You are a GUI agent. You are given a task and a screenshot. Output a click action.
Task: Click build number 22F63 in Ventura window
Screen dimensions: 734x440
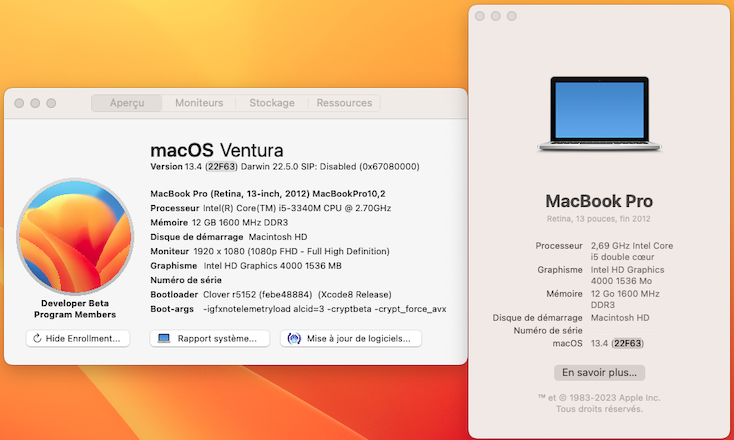tap(221, 167)
